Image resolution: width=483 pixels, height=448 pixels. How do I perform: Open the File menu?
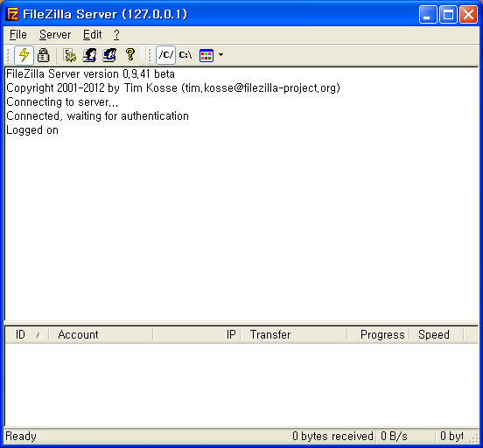[18, 34]
